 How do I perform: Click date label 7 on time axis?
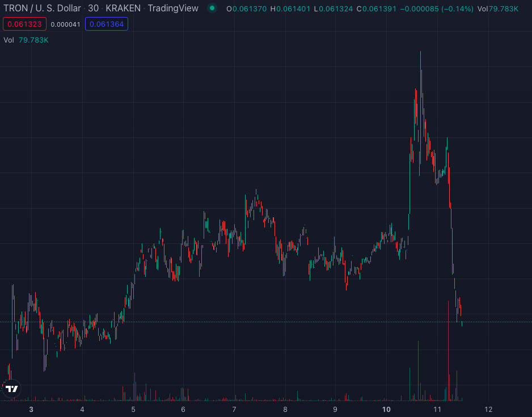234,410
